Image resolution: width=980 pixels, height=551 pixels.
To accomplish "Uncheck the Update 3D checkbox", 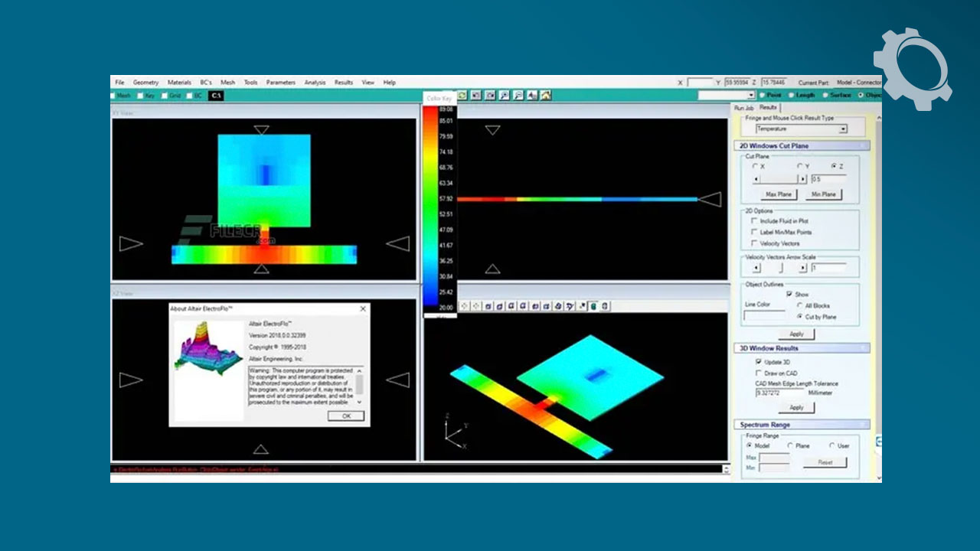I will click(x=759, y=361).
